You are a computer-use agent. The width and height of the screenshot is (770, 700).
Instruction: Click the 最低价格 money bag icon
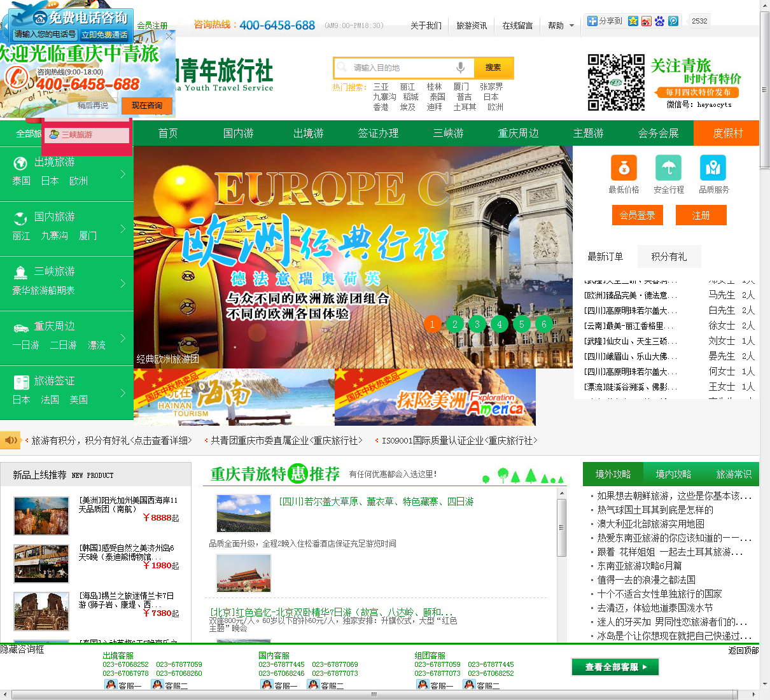[624, 168]
